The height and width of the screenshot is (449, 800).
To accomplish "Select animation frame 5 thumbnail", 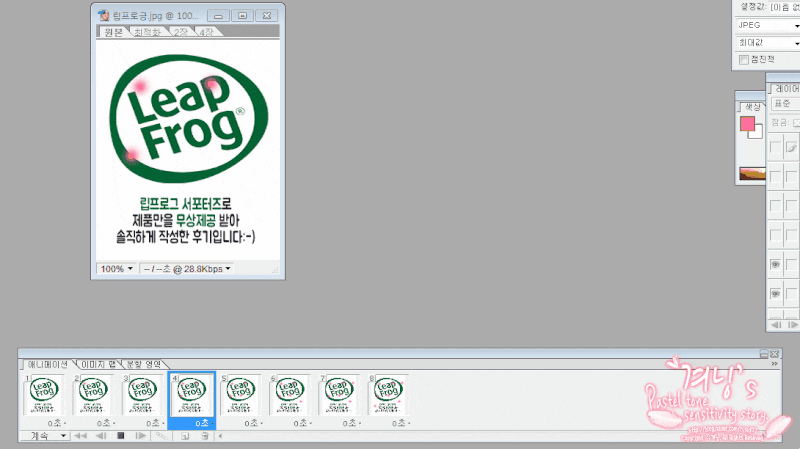I will pos(241,395).
